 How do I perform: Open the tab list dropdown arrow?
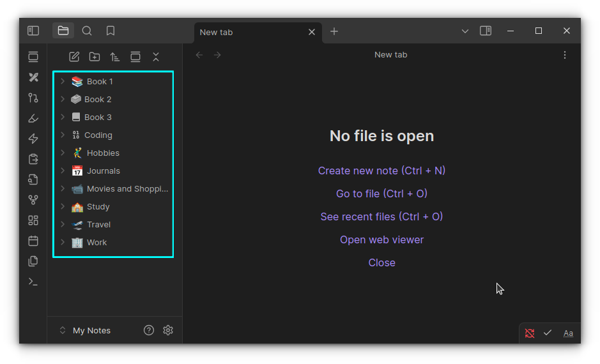pos(465,31)
